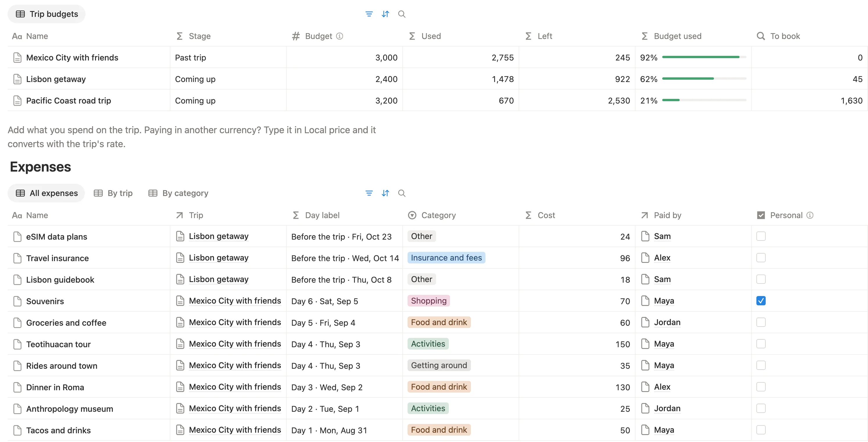Click page icon next to Souvenirs expense
Screen dimensions: 868x442
(x=17, y=302)
